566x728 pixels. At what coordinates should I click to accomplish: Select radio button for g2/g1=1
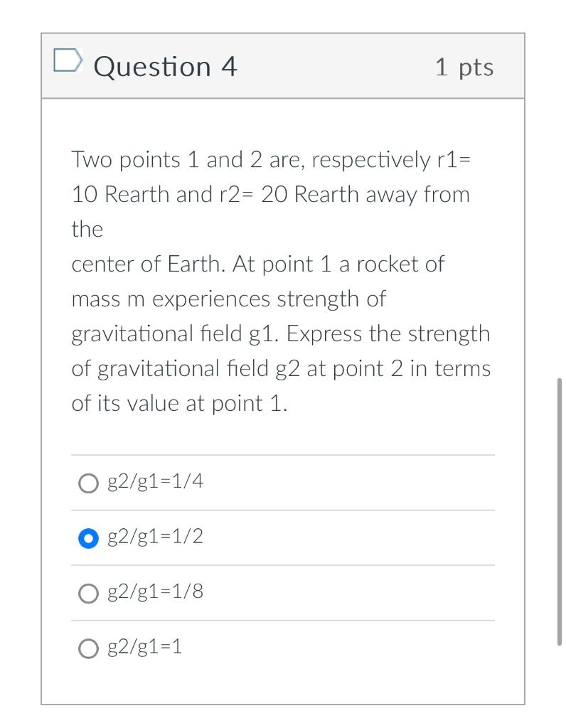coord(87,648)
